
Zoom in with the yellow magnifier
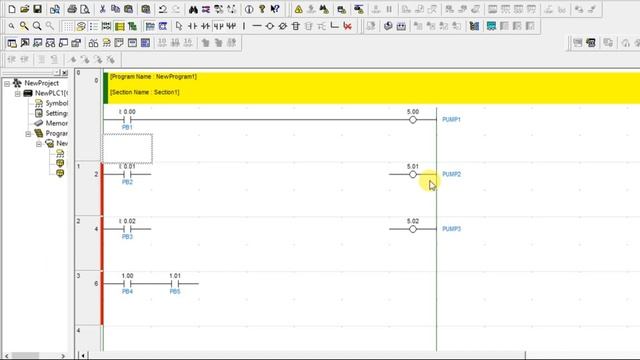[24, 26]
